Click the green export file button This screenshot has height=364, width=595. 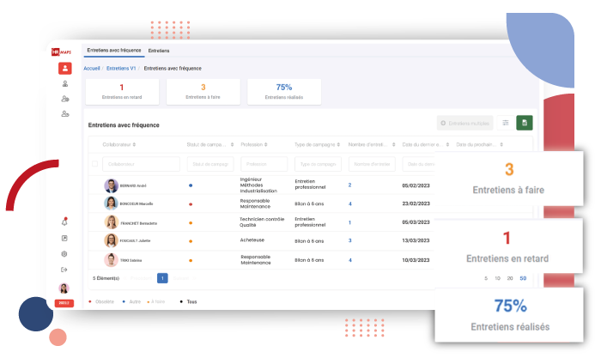[525, 123]
